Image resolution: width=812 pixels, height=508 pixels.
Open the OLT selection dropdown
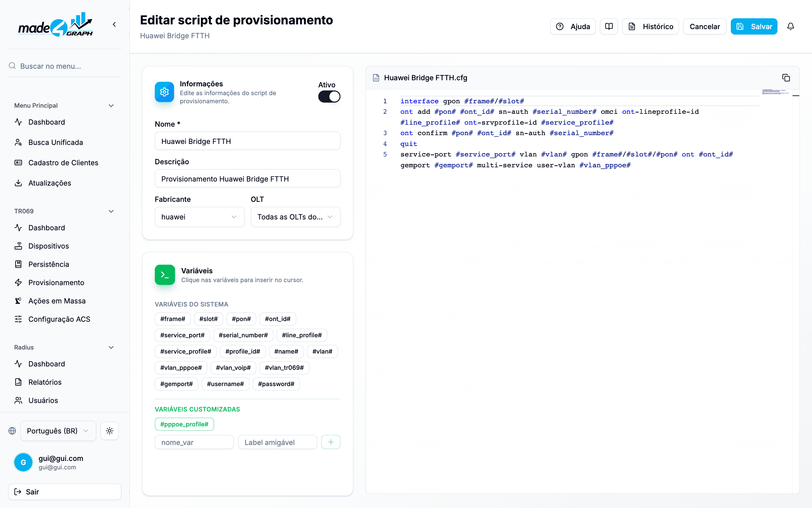tap(295, 217)
